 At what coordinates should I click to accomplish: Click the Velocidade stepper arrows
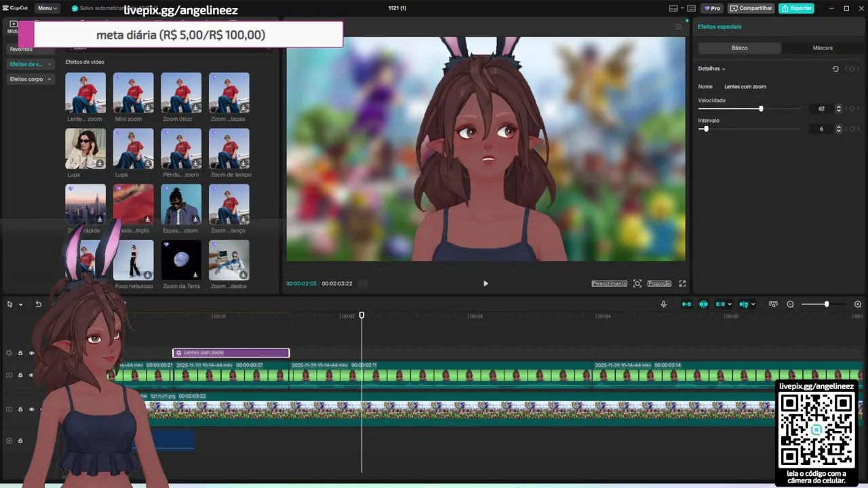point(839,108)
